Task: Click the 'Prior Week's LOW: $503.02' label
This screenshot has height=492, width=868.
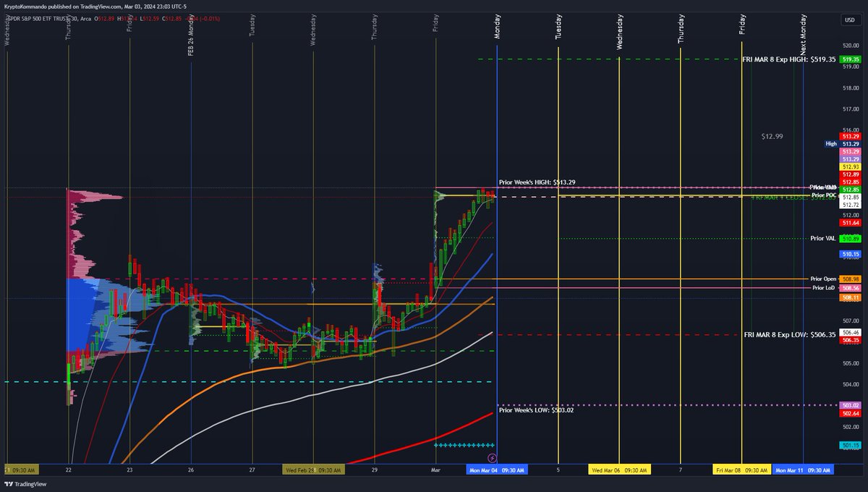Action: [536, 410]
